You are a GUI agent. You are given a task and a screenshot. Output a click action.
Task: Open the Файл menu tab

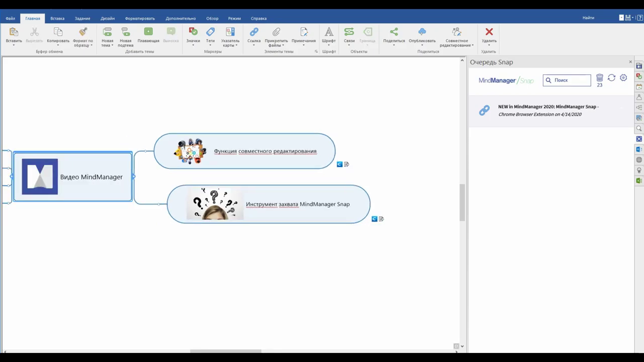click(10, 18)
